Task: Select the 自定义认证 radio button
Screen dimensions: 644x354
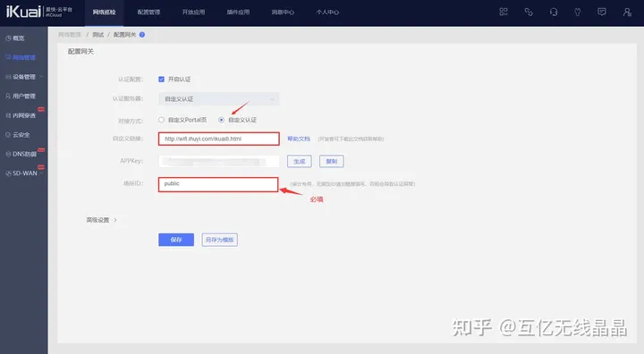Action: pos(222,120)
